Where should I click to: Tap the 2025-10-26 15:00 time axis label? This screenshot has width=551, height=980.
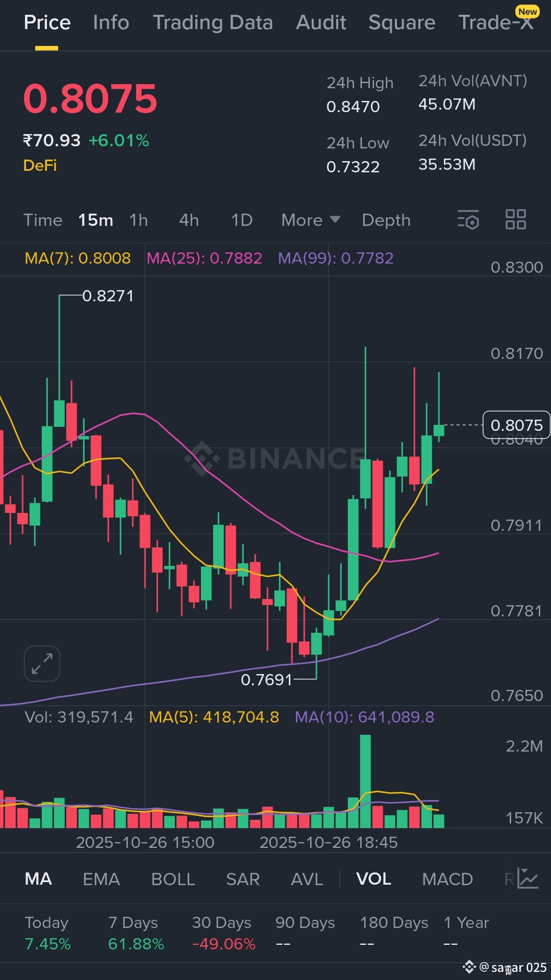coord(145,842)
